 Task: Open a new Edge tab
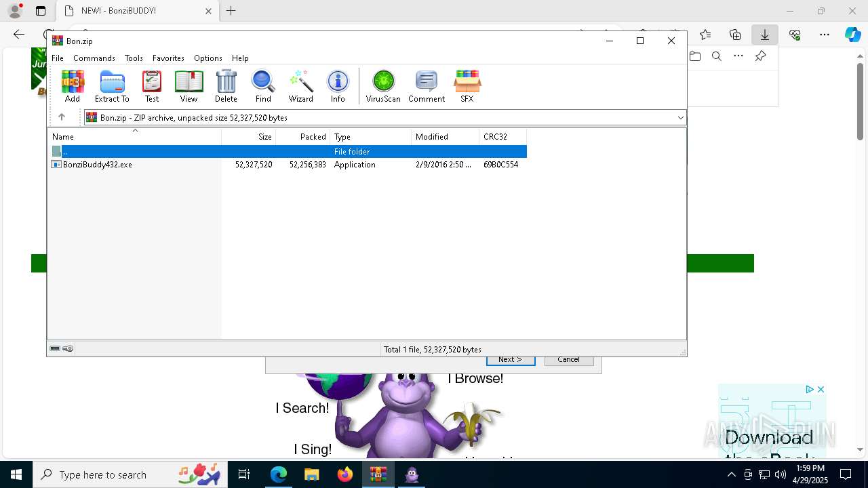click(231, 11)
